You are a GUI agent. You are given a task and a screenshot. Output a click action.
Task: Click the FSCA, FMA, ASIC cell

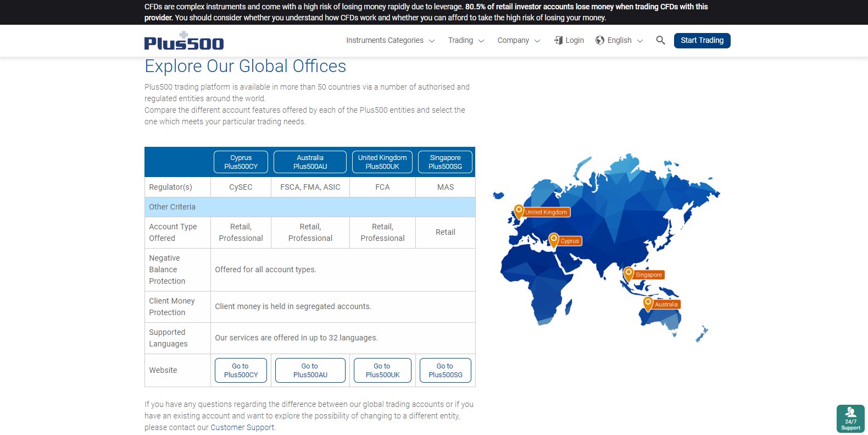[x=310, y=187]
